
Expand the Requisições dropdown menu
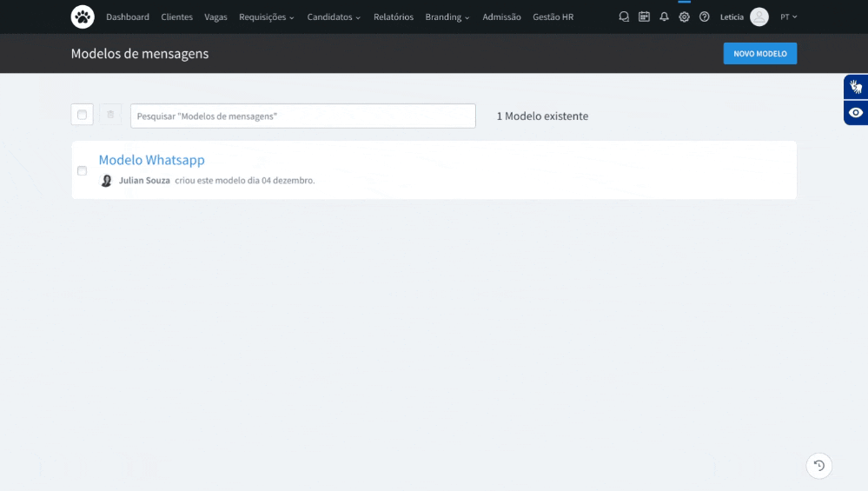click(x=266, y=17)
